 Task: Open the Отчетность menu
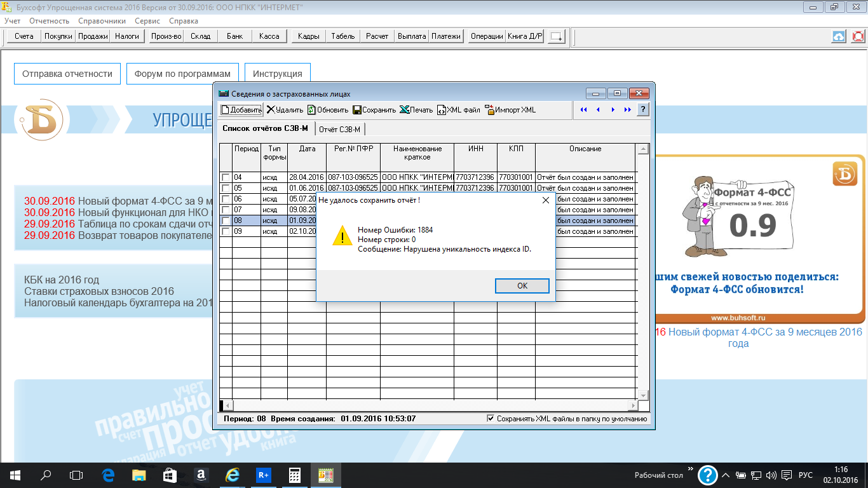50,21
